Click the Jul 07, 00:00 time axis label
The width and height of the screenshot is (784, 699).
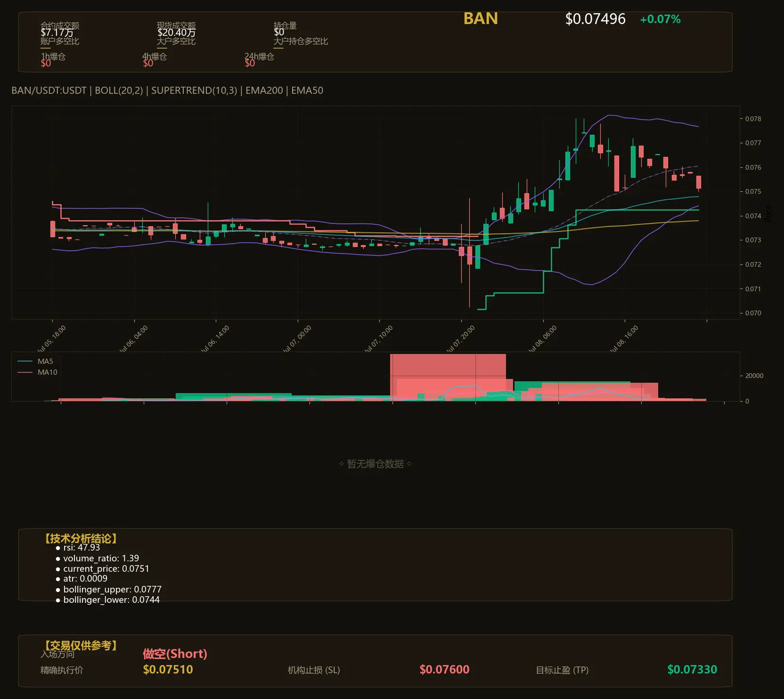pos(297,339)
